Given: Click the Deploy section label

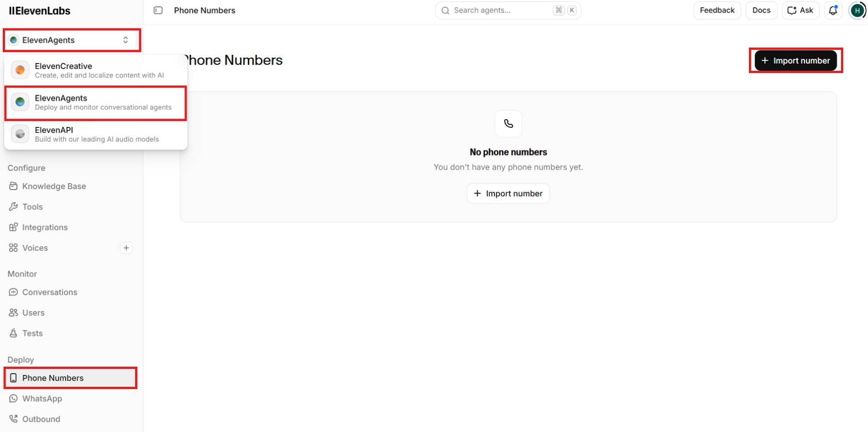Looking at the screenshot, I should pos(21,360).
